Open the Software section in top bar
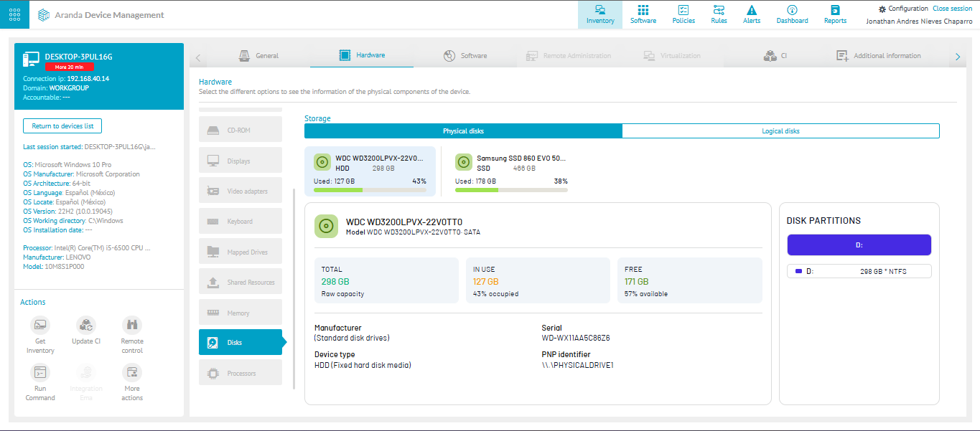980x431 pixels. 643,14
